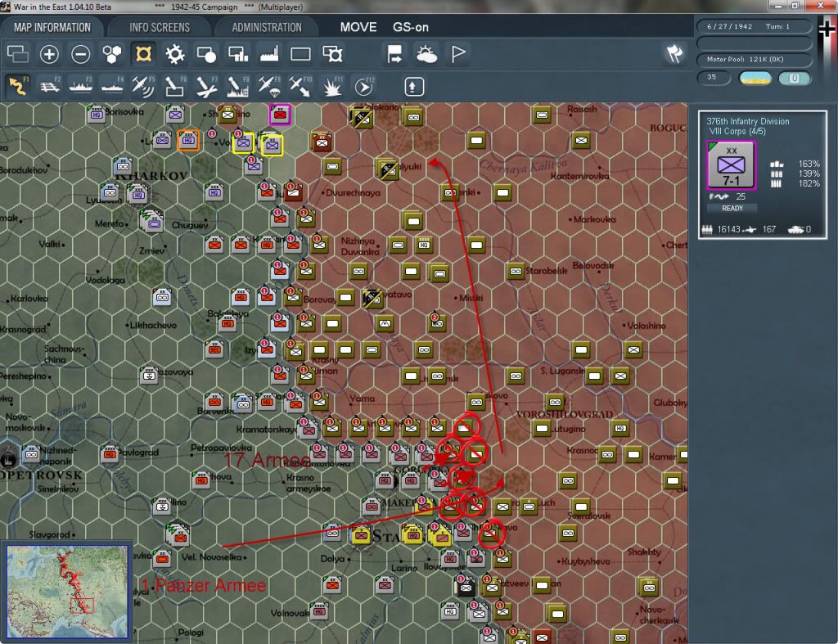This screenshot has width=838, height=644.
Task: Click the Vel. Novoselka town label on map
Action: [212, 557]
